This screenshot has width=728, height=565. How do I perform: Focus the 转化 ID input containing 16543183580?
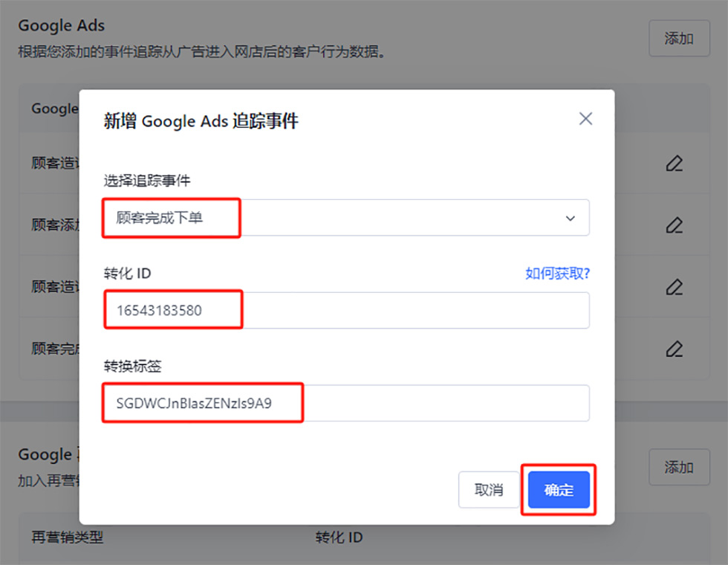[345, 311]
